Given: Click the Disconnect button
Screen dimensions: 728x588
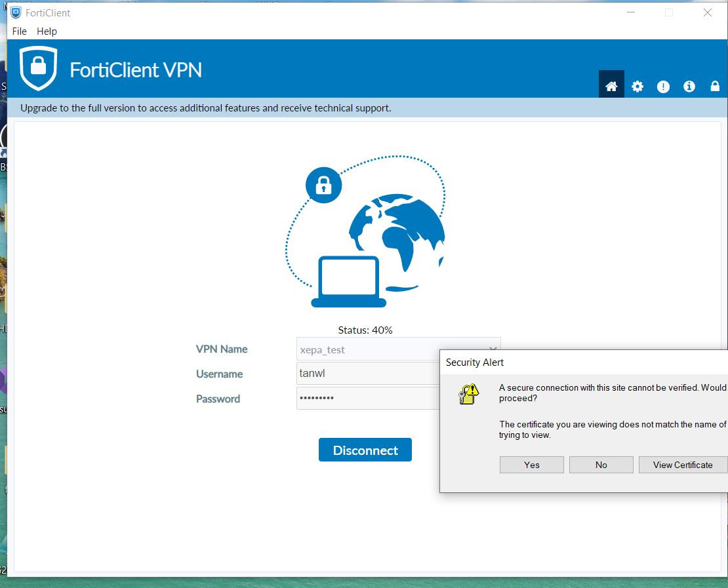Looking at the screenshot, I should tap(365, 450).
